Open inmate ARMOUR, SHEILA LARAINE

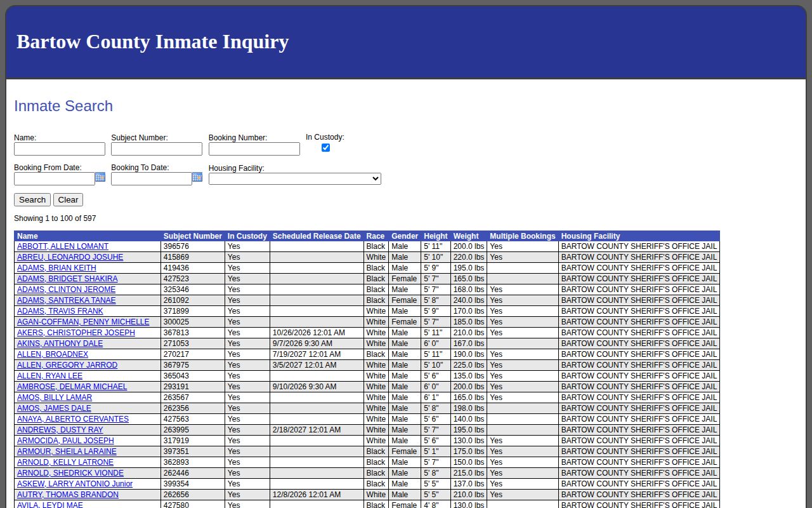pyautogui.click(x=67, y=451)
